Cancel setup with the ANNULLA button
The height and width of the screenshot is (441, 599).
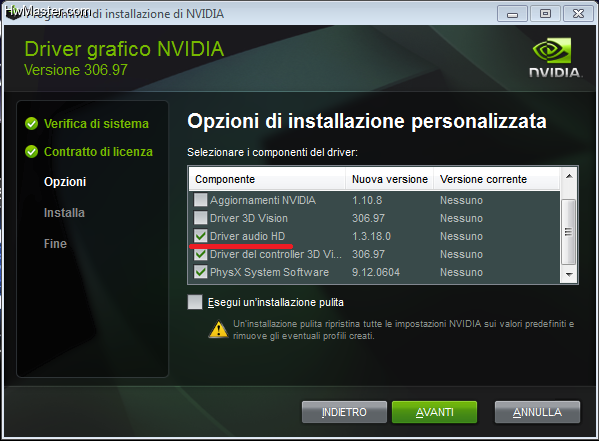[x=537, y=412]
